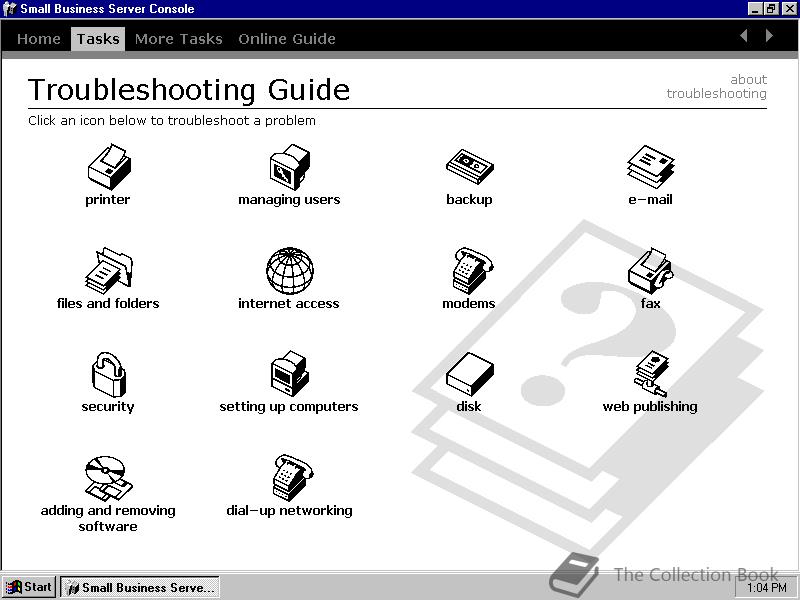This screenshot has height=600, width=800.
Task: Open the Windows Start menu
Action: [29, 587]
